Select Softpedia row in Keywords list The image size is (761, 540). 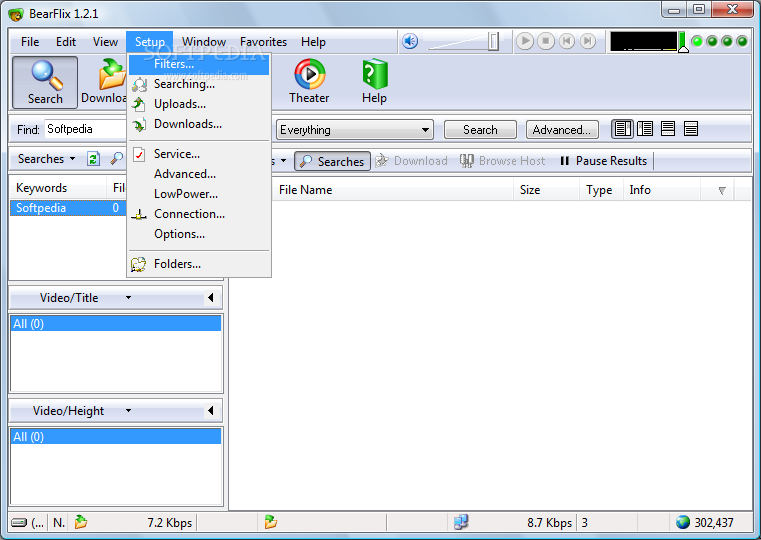[68, 208]
